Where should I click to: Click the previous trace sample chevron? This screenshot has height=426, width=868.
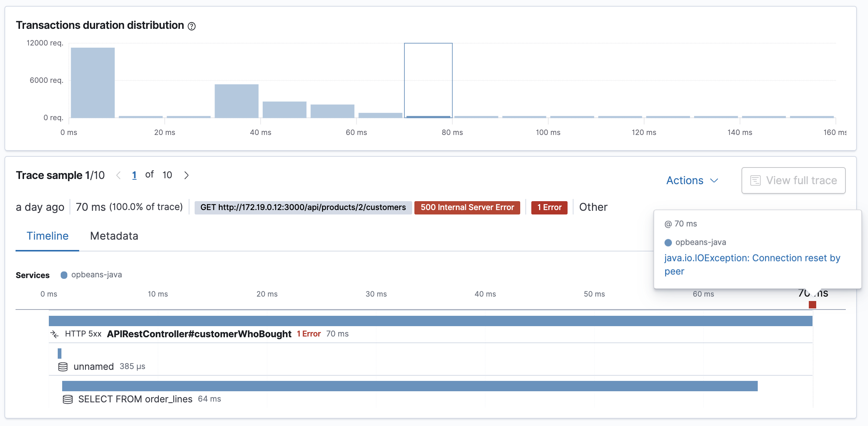[x=118, y=175]
